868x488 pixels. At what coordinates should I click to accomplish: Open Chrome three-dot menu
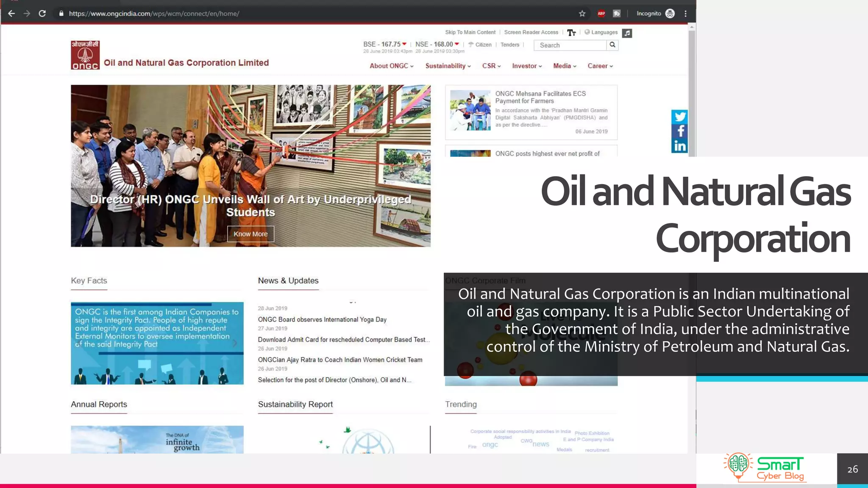(x=685, y=14)
